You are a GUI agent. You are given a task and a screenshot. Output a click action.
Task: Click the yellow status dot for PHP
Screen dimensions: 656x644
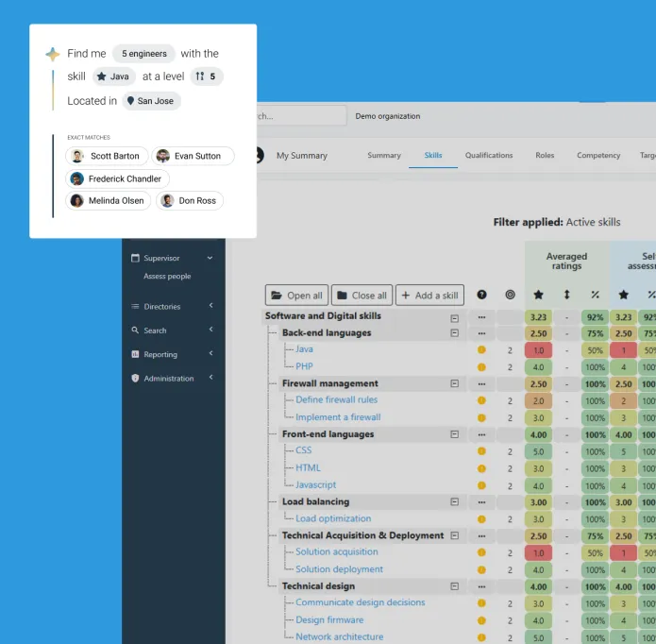coord(481,367)
